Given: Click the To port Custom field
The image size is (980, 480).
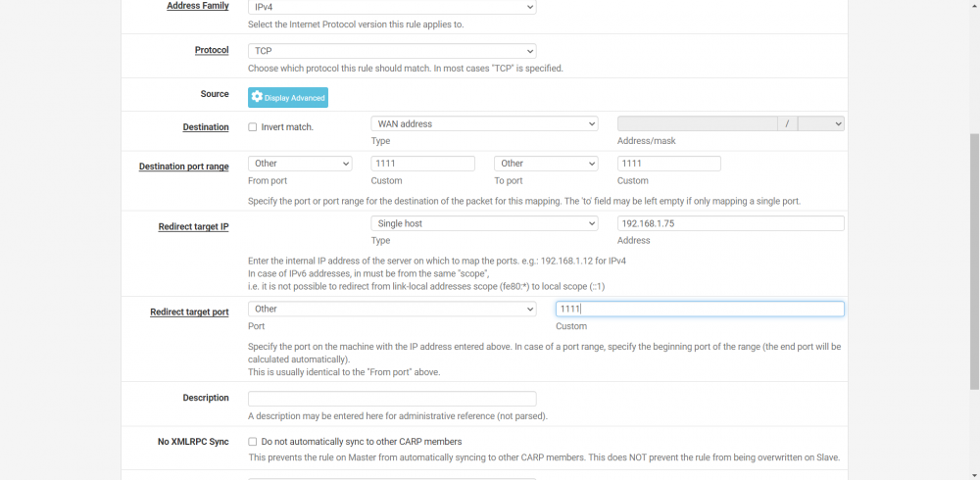Looking at the screenshot, I should [x=668, y=164].
